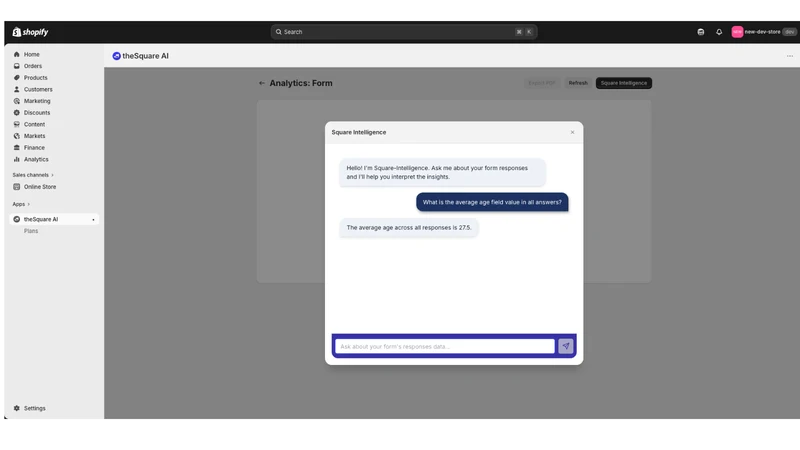Screen dimensions: 800x450
Task: Click the Analytics bar chart icon
Action: [x=16, y=160]
